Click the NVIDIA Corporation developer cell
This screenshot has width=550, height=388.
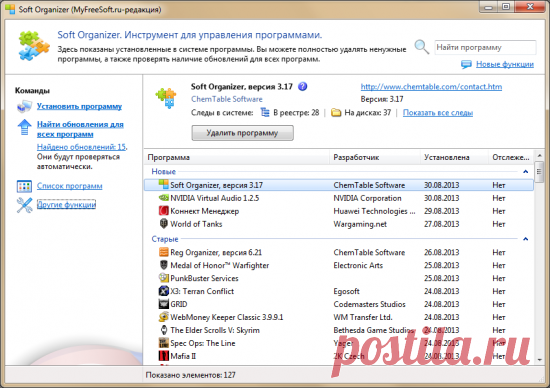click(x=367, y=198)
